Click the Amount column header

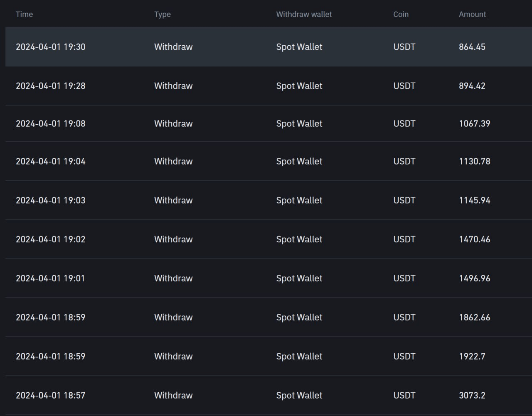coord(472,14)
